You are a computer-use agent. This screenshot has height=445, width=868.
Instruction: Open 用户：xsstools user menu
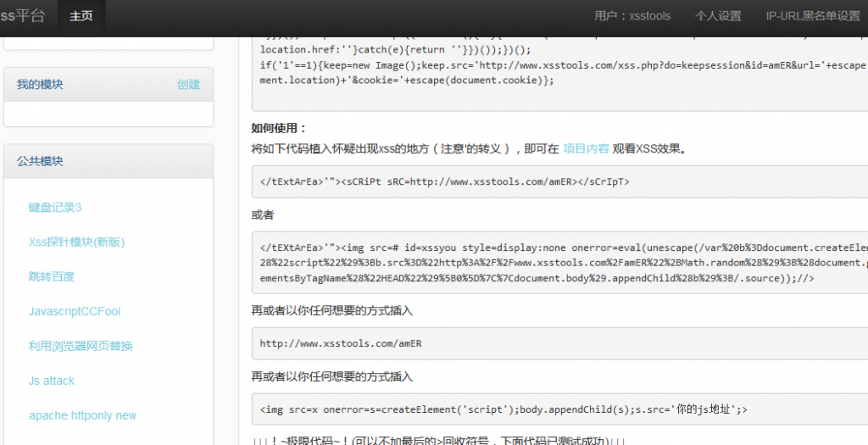[632, 16]
